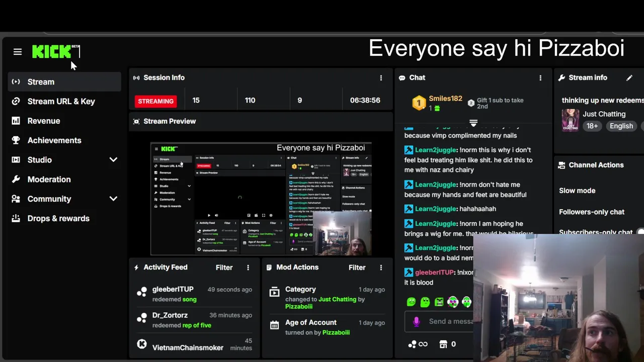644x362 pixels.
Task: Click the Followers-only chat channel action
Action: point(592,212)
